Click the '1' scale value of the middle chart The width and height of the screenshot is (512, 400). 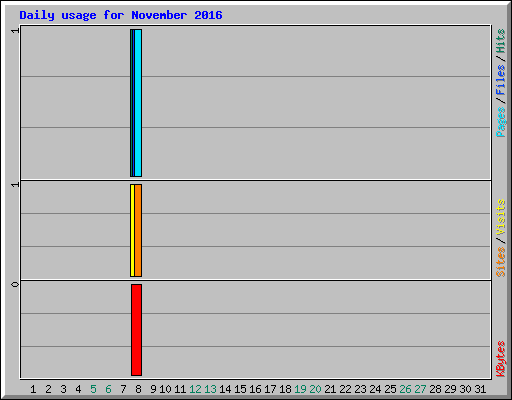[x=15, y=185]
